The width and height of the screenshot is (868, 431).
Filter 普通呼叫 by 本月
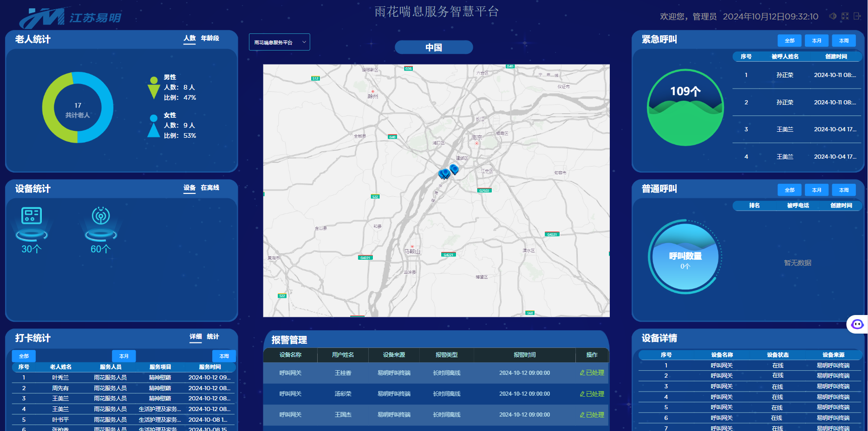(816, 190)
